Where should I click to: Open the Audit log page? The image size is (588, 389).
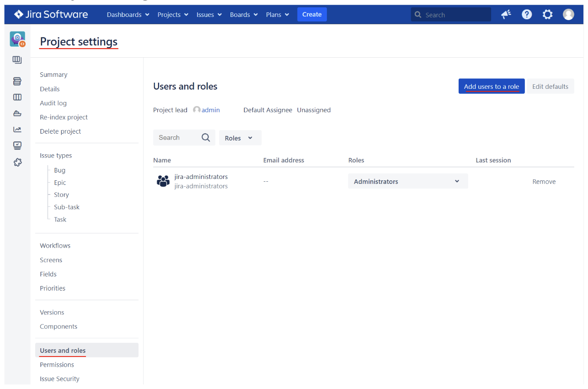(x=53, y=103)
